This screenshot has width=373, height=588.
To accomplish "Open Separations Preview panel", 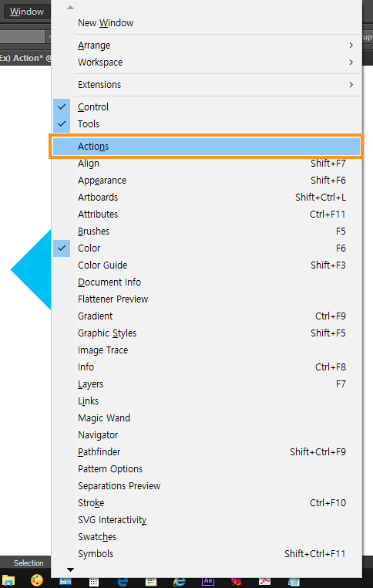I will [207, 486].
